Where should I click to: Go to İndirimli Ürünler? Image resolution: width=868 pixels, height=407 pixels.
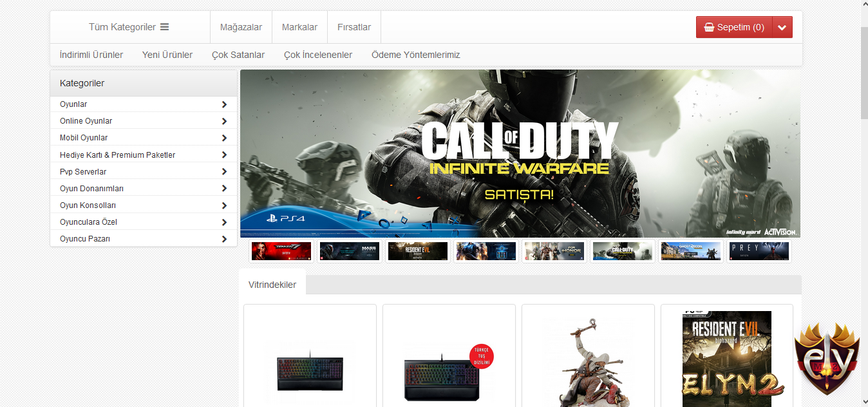91,55
